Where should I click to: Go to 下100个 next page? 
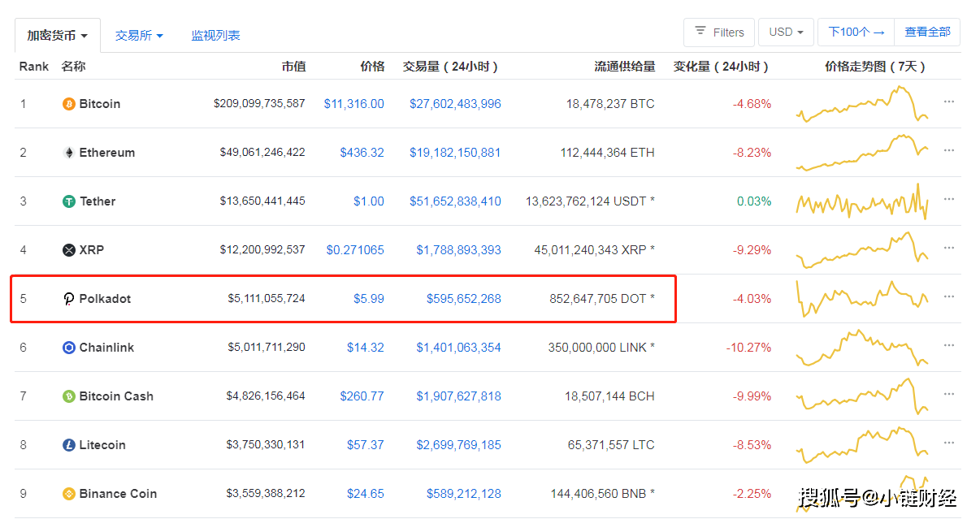pos(856,32)
